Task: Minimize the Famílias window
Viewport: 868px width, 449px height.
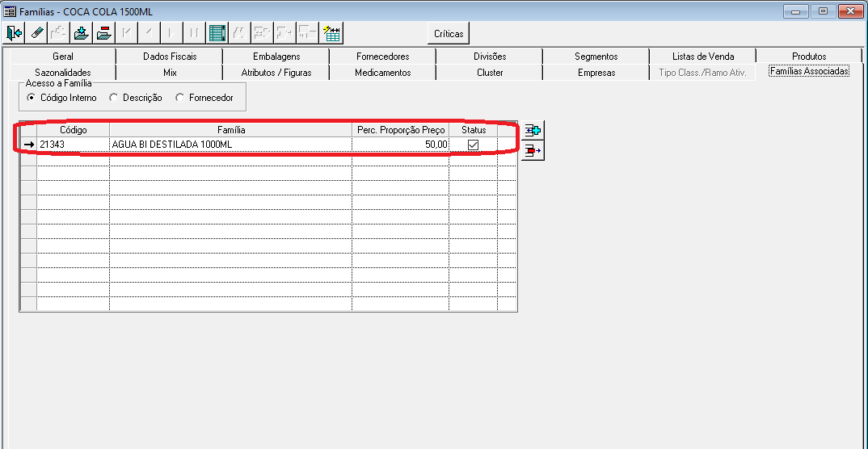Action: (796, 10)
